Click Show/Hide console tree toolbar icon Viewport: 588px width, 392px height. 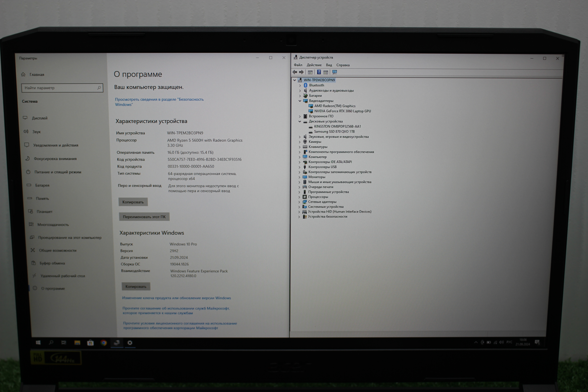(x=310, y=72)
